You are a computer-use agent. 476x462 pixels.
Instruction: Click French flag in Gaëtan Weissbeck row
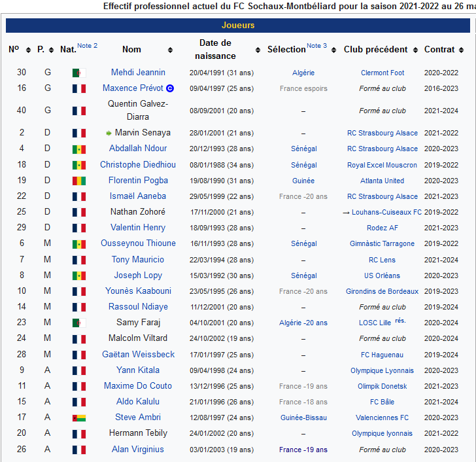point(79,355)
